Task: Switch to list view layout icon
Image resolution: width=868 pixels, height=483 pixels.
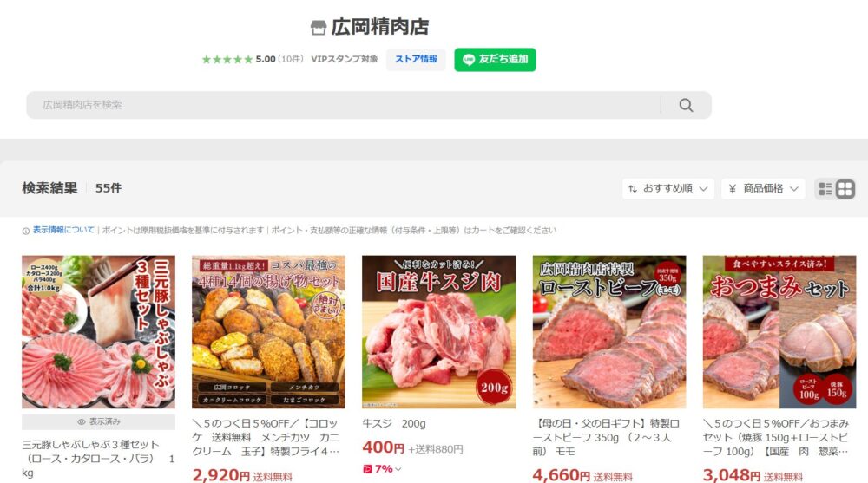Action: click(825, 189)
